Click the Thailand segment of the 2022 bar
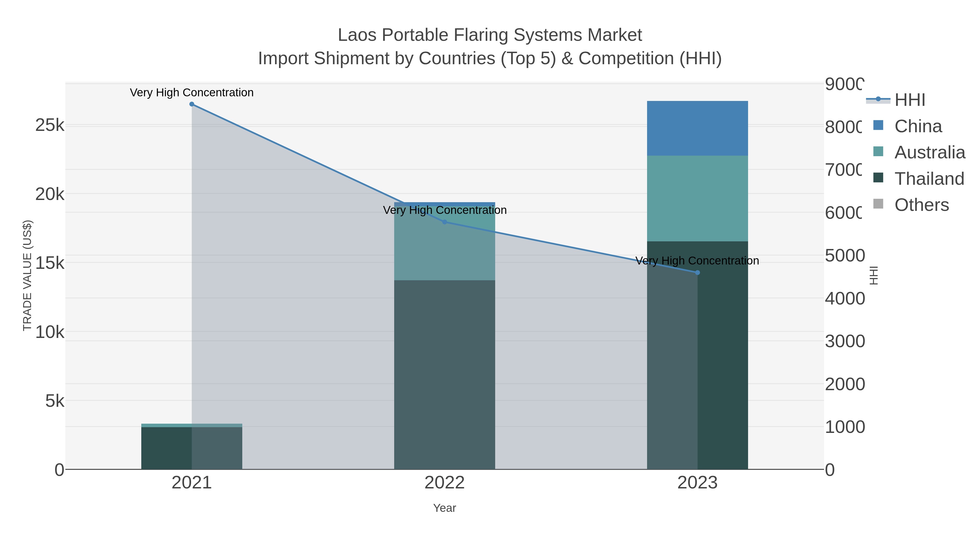Viewport: 980px width, 551px height. (x=445, y=375)
